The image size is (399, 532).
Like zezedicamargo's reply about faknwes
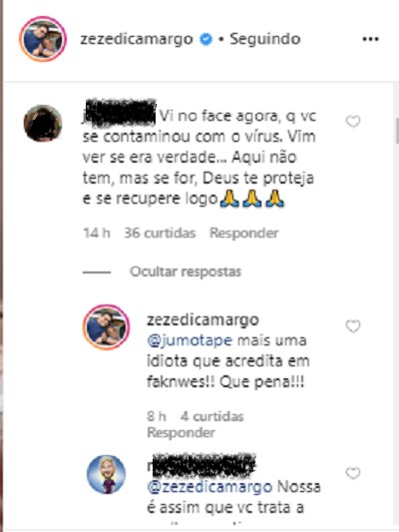click(353, 326)
